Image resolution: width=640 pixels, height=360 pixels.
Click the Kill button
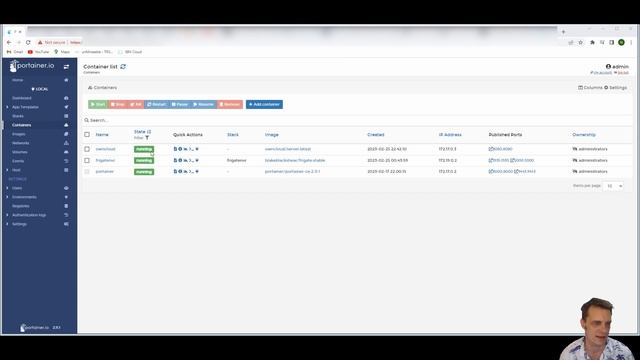point(136,104)
